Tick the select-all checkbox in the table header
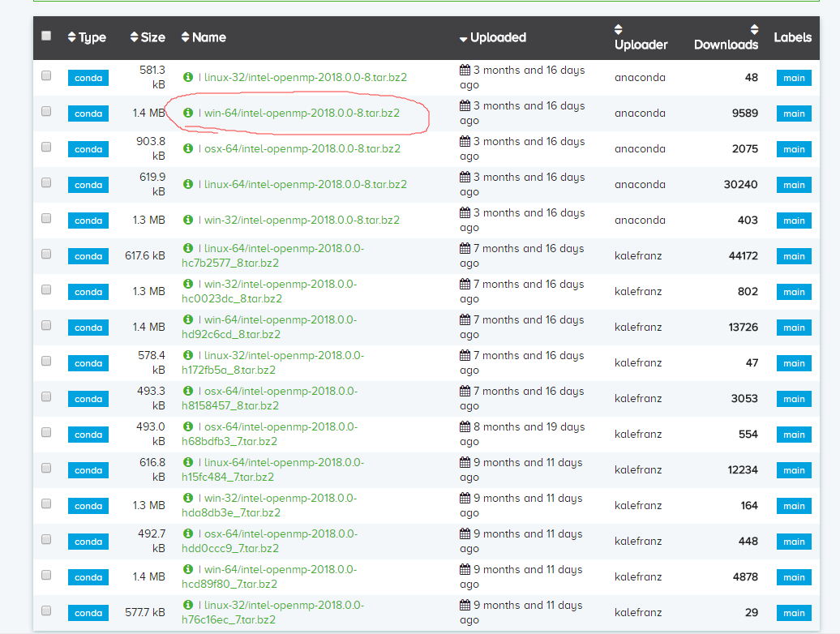840x634 pixels. point(46,36)
